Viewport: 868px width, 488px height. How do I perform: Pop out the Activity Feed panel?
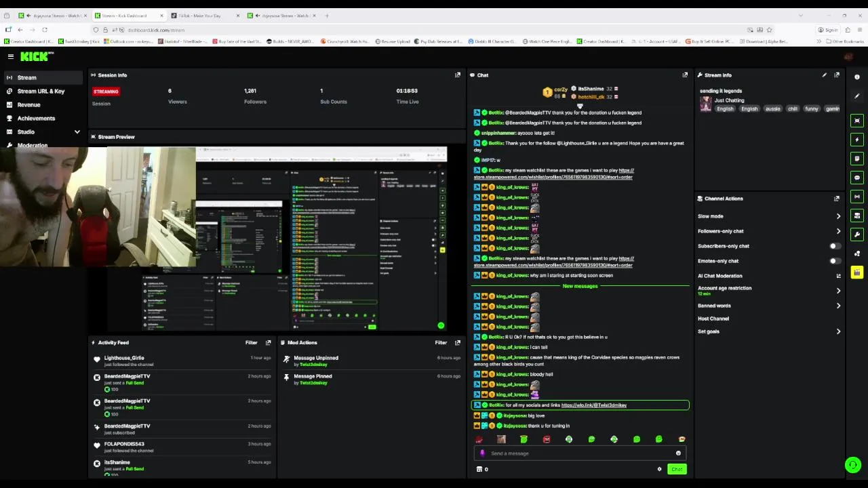(268, 343)
